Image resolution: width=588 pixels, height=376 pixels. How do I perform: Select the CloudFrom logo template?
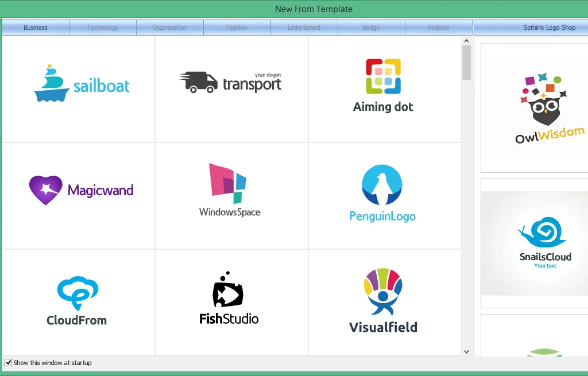[78, 302]
